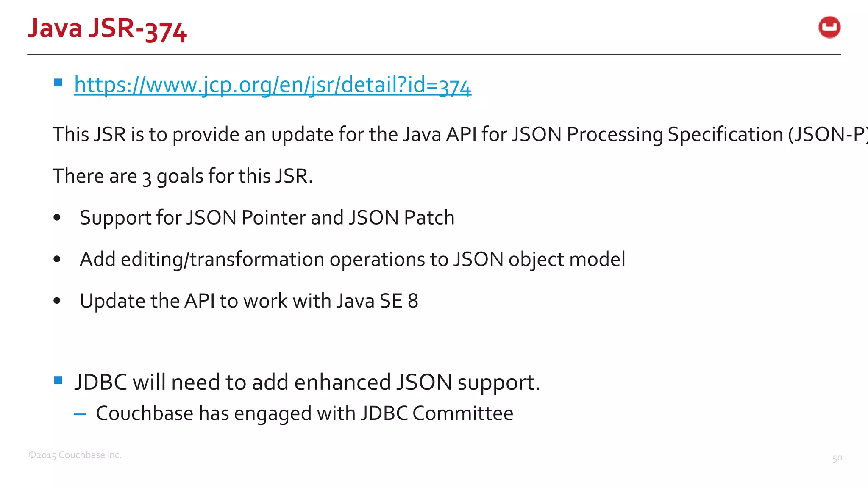Select the Java JSR-374 slide title
Screen dimensions: 868x488
[x=107, y=29]
